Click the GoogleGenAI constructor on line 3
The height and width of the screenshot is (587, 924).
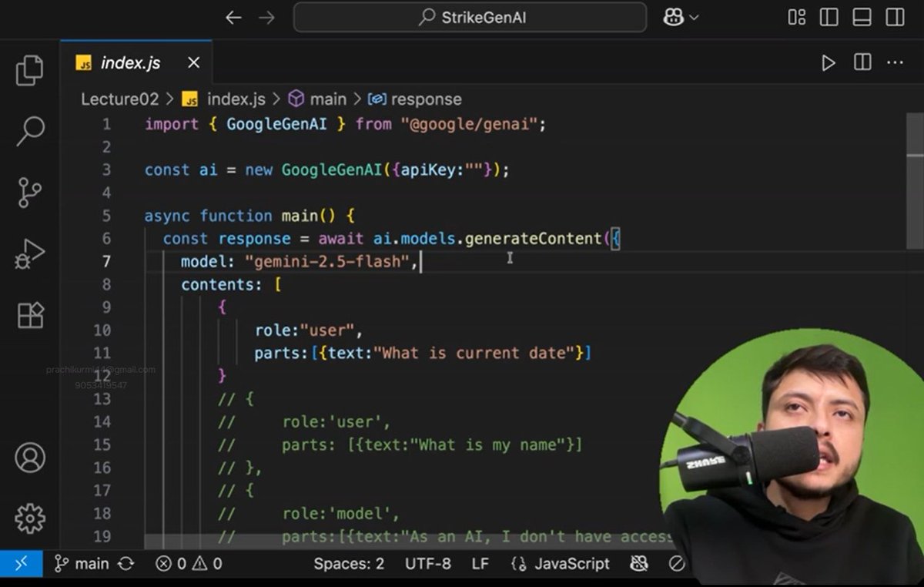coord(331,170)
